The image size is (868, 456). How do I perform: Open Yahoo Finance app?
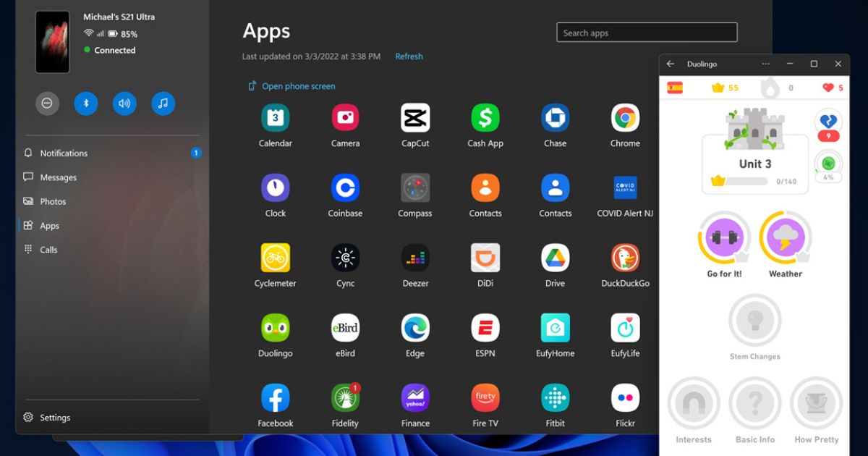(415, 398)
